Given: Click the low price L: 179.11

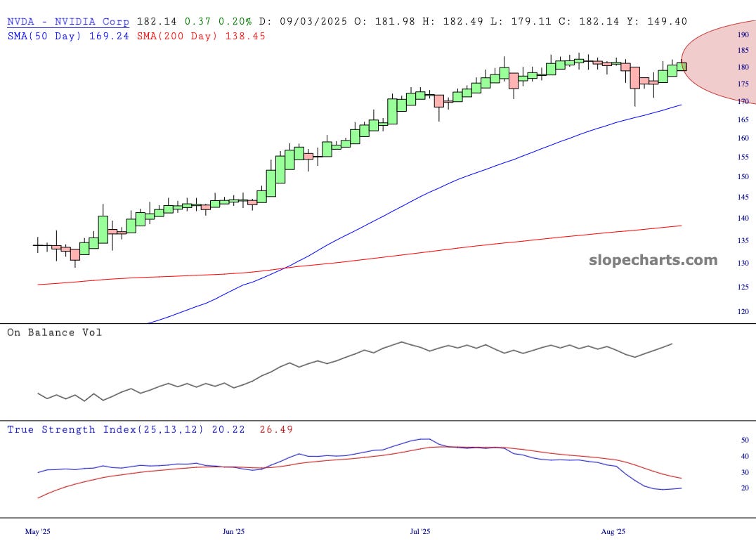Looking at the screenshot, I should (521, 22).
